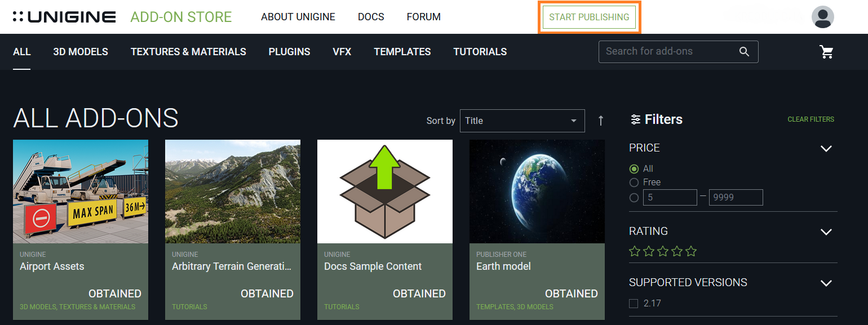Check the 2.17 version checkbox

[x=634, y=304]
